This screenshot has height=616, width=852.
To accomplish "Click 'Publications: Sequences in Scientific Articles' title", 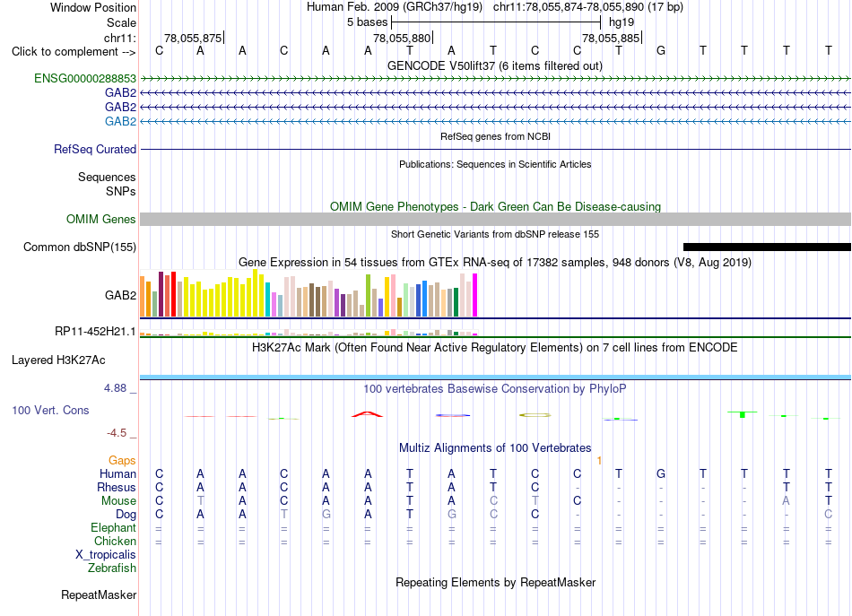I will pyautogui.click(x=495, y=164).
